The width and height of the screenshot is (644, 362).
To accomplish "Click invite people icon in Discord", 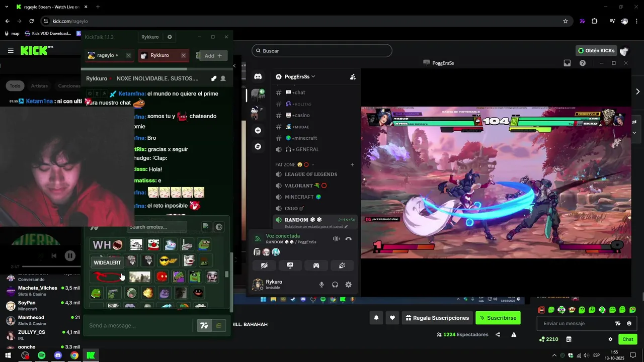I will point(353,77).
